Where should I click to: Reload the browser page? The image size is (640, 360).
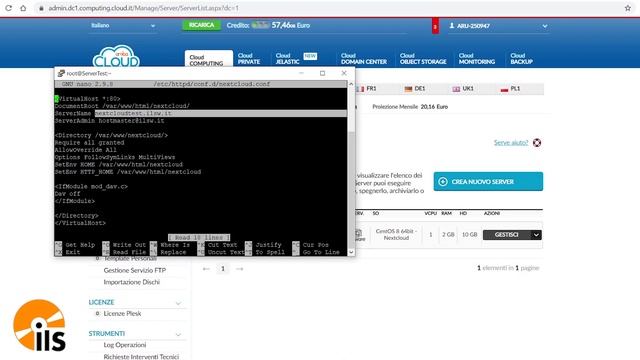(9, 8)
